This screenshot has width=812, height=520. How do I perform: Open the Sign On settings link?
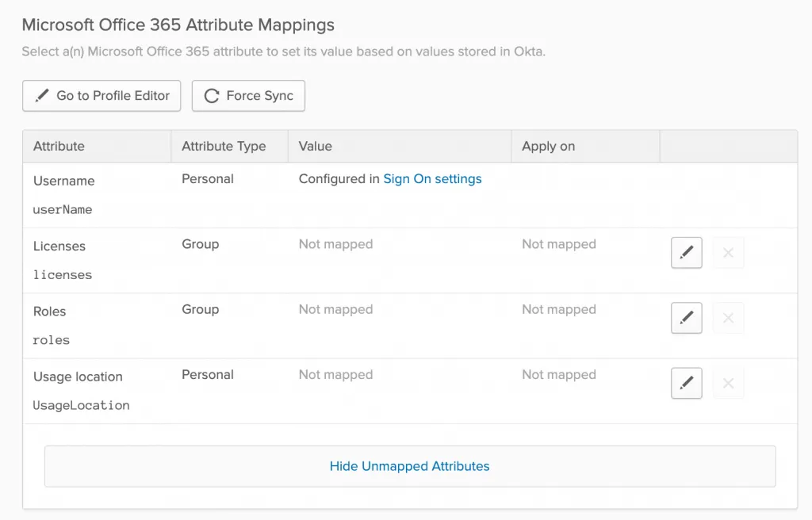coord(432,179)
